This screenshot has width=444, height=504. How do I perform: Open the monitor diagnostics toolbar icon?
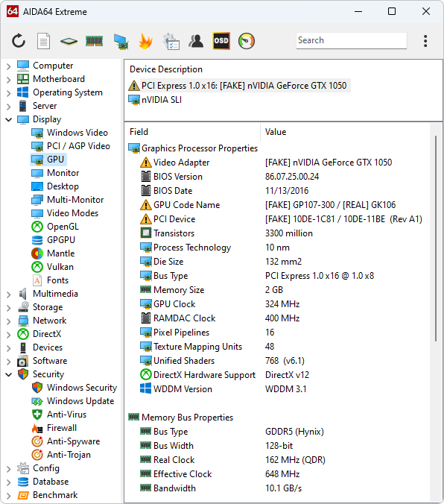tap(121, 42)
